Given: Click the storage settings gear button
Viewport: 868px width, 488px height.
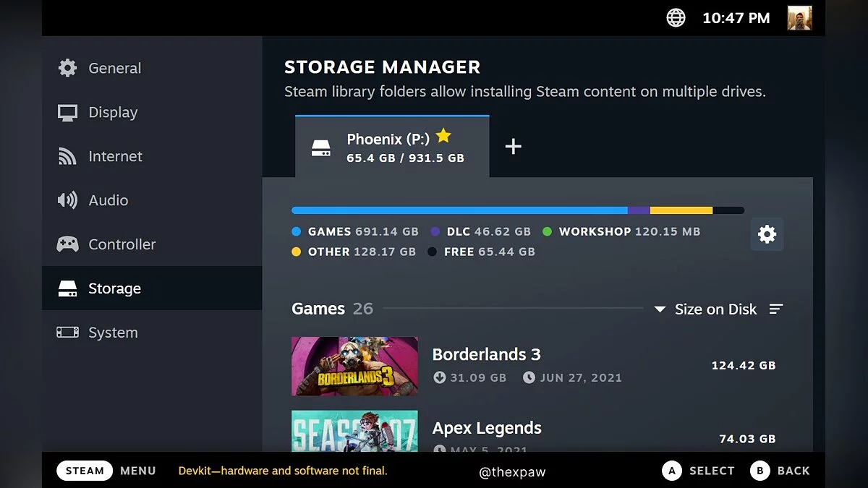Looking at the screenshot, I should pyautogui.click(x=767, y=234).
